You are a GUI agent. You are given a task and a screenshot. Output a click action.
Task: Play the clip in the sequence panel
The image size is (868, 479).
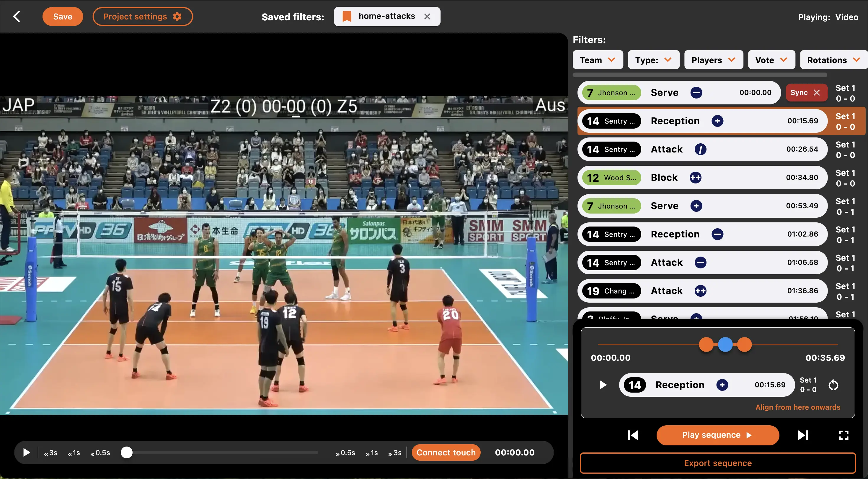click(603, 385)
